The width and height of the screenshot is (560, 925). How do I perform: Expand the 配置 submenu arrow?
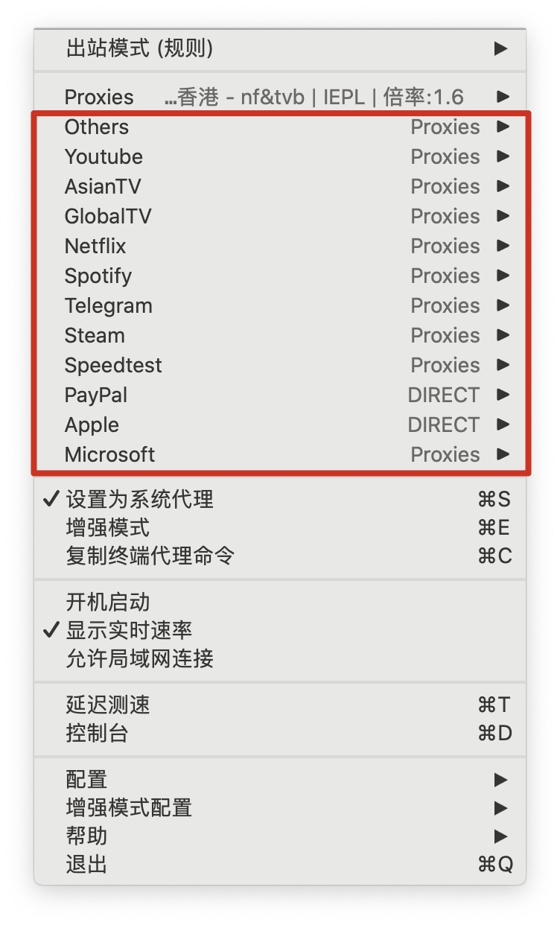(x=500, y=780)
